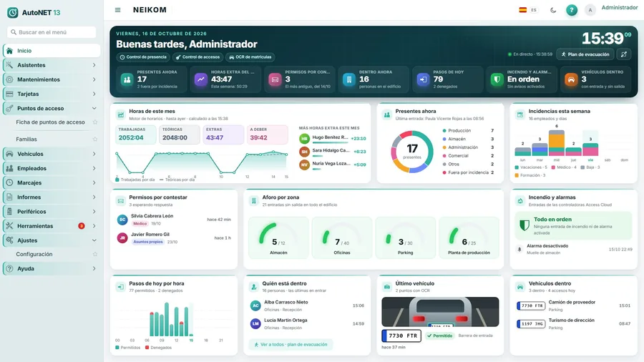Click the Control de presencia chip
The width and height of the screenshot is (644, 362).
(x=143, y=57)
